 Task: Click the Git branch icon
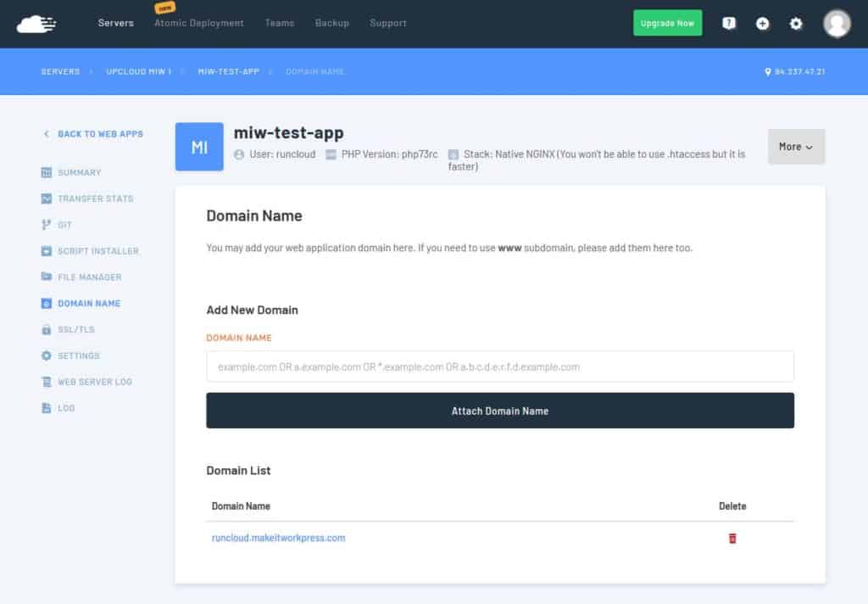[47, 225]
